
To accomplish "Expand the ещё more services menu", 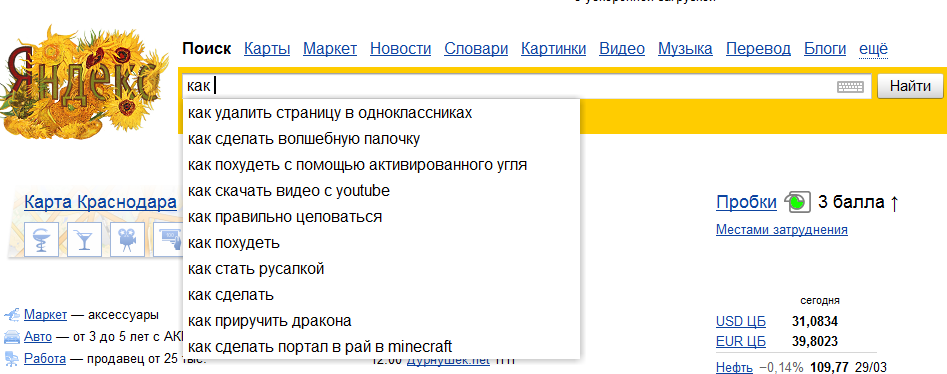I will tap(873, 49).
